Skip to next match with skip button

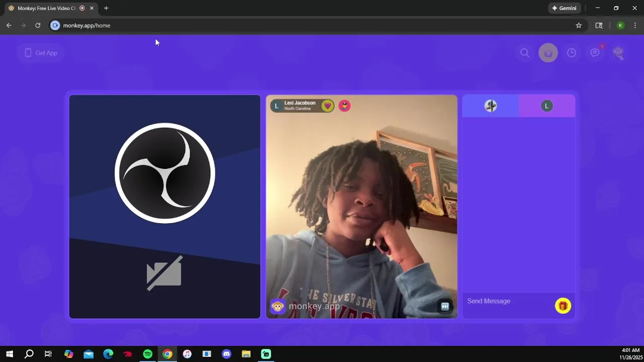point(445,306)
